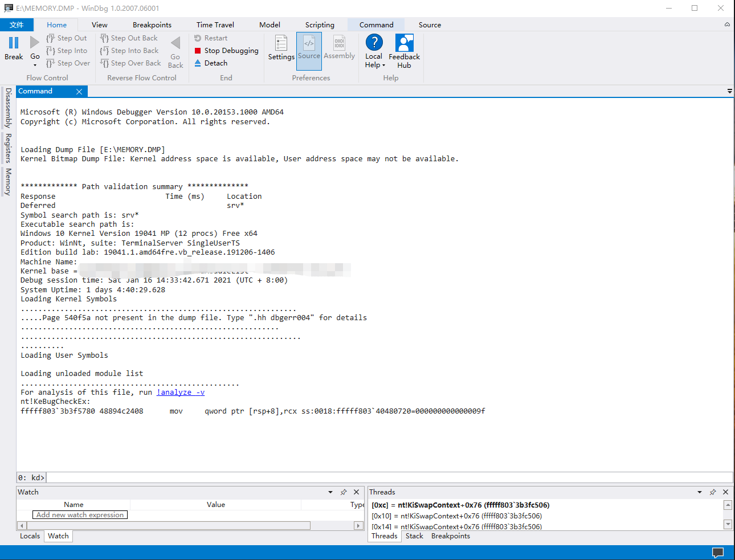Select the Breakpoints ribbon tab
Viewport: 735px width, 560px height.
152,24
